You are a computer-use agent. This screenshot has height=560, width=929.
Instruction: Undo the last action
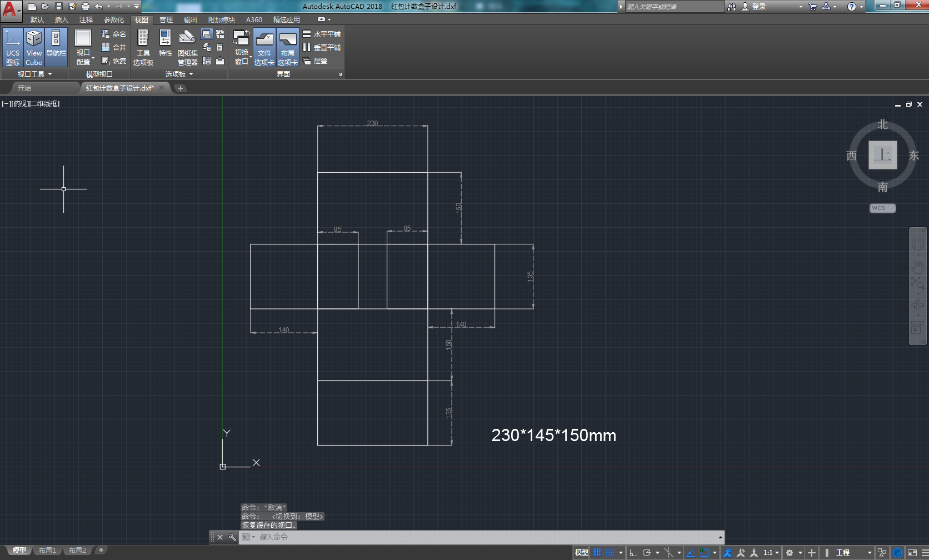[98, 7]
